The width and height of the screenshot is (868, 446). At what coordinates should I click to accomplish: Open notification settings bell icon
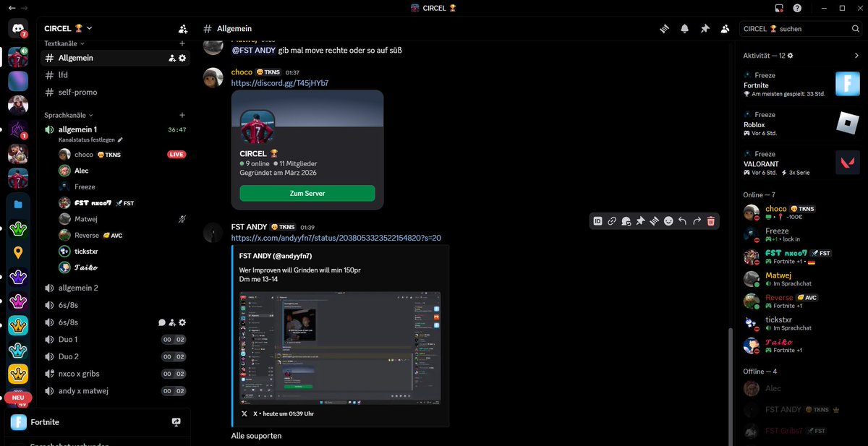[684, 29]
